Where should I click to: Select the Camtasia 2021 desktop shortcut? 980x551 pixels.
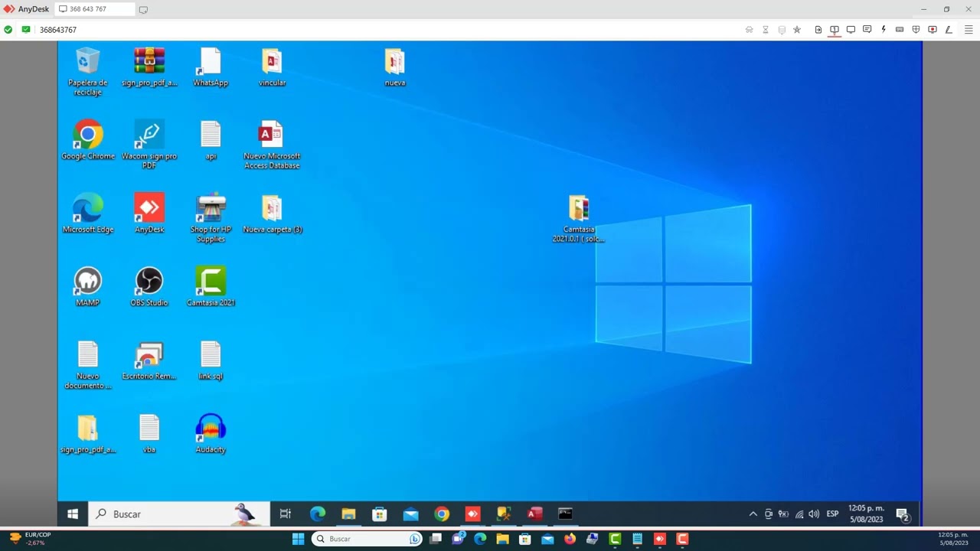coord(211,287)
